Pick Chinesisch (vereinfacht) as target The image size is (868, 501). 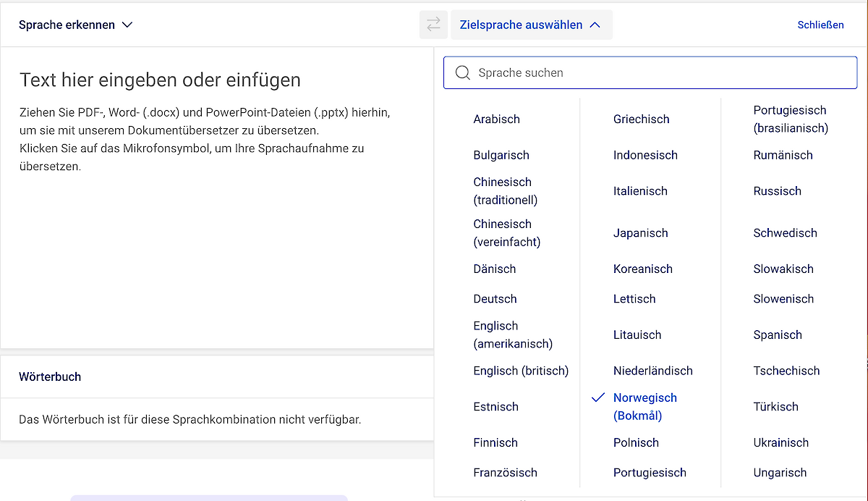pyautogui.click(x=506, y=233)
